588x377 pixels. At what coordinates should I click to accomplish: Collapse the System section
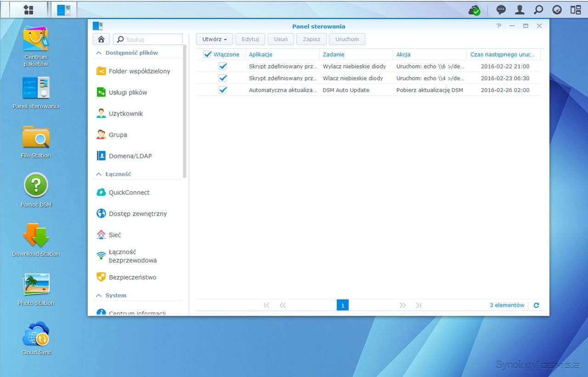98,296
